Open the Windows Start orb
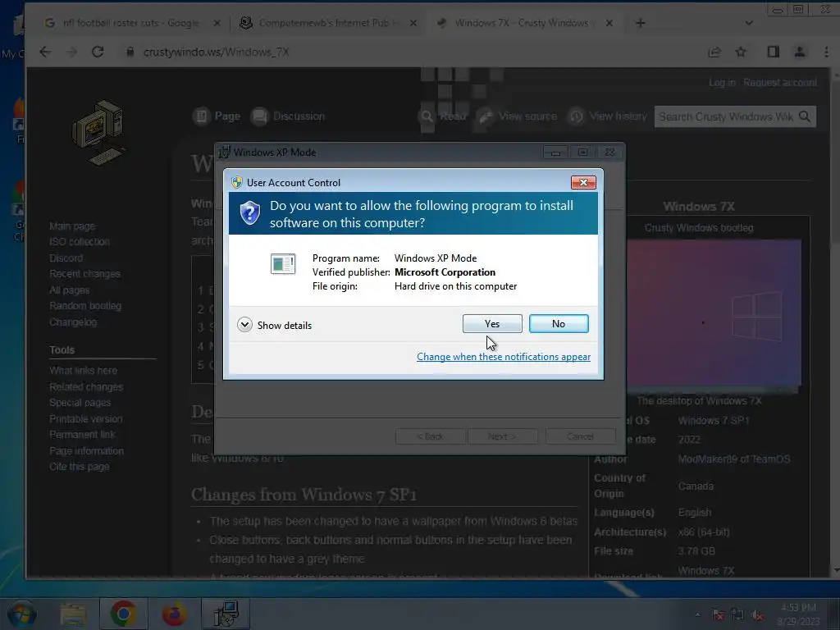This screenshot has width=840, height=630. click(x=21, y=614)
